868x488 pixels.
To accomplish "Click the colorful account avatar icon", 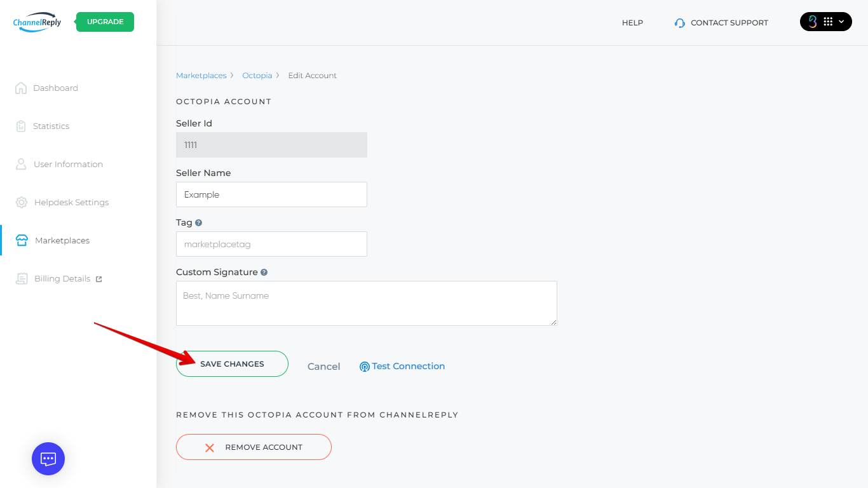I will [812, 22].
